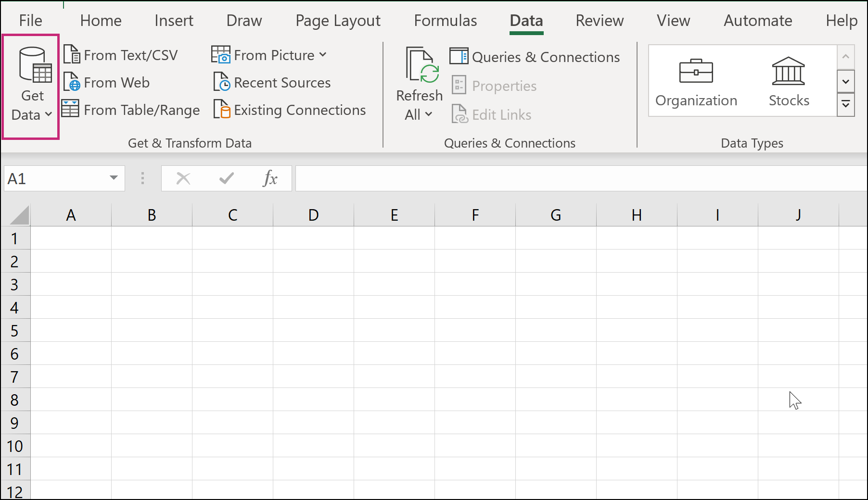The height and width of the screenshot is (500, 868).
Task: Open the Page Layout tab
Action: [338, 21]
